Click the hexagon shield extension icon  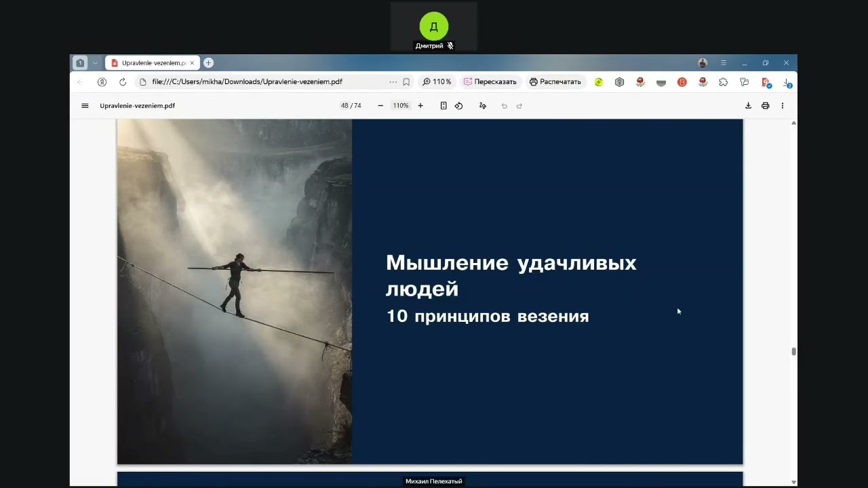(619, 82)
